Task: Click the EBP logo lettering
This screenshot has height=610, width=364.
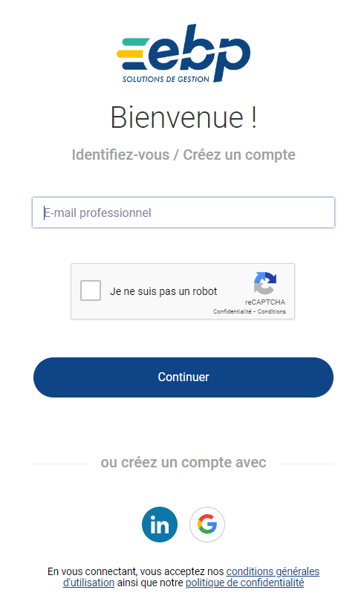Action: pyautogui.click(x=199, y=52)
